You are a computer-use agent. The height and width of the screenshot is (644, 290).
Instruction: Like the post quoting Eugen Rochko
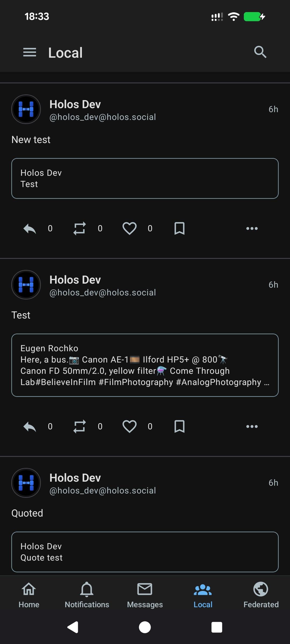[x=129, y=426]
